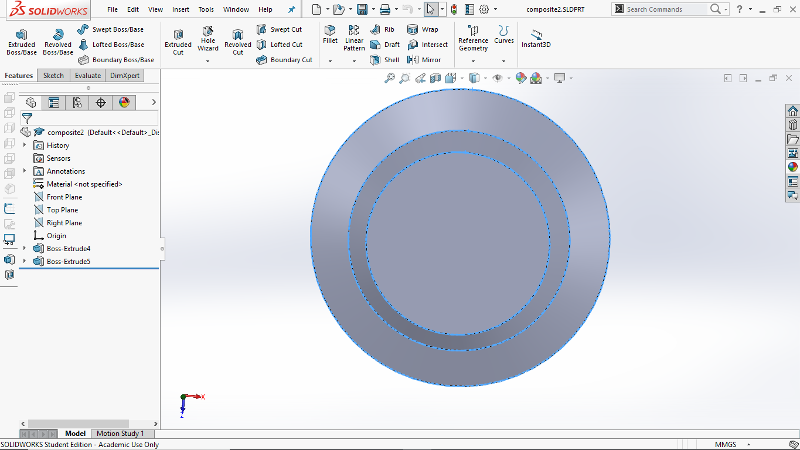Expand the Boss-Extrude4 feature

tap(24, 248)
